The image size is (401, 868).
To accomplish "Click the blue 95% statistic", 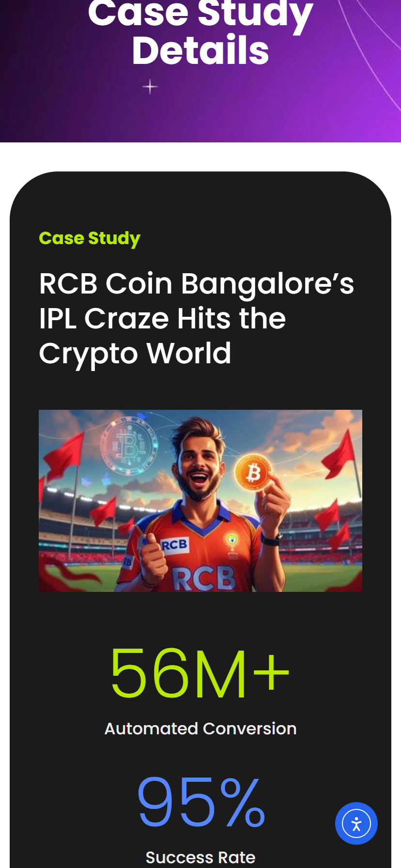I will coord(201,802).
